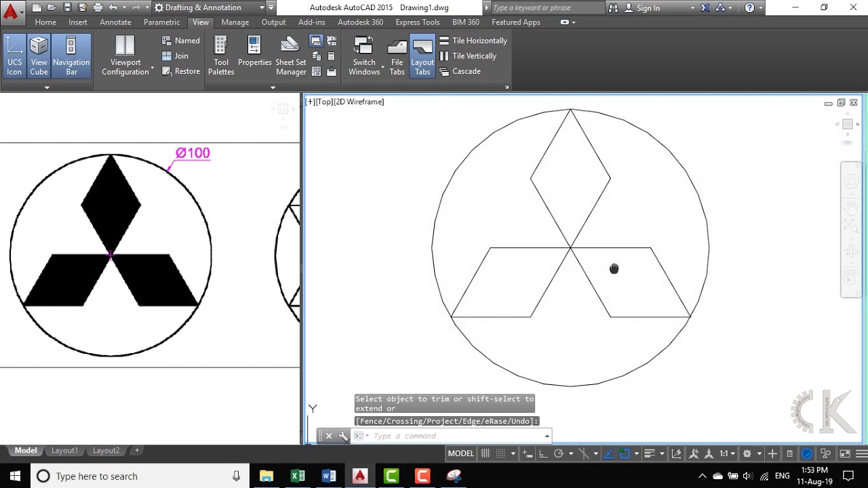The height and width of the screenshot is (488, 868).
Task: Click the Save As icon
Action: [82, 7]
